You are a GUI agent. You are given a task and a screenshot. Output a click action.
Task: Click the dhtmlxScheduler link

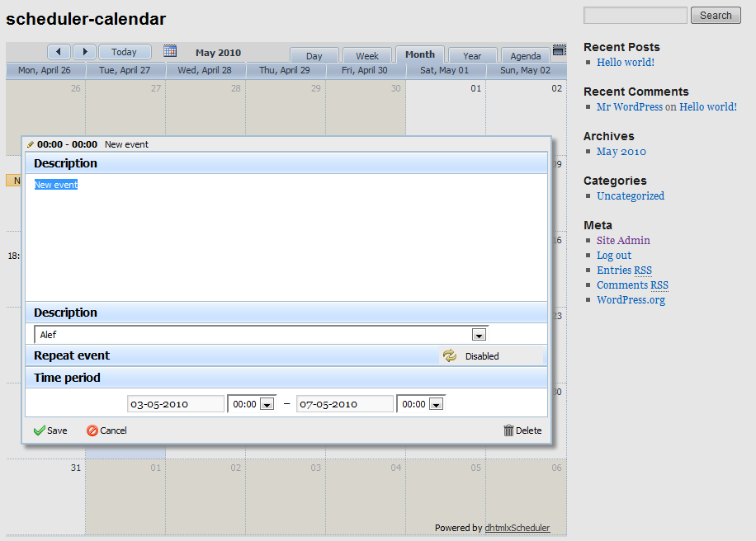click(517, 528)
